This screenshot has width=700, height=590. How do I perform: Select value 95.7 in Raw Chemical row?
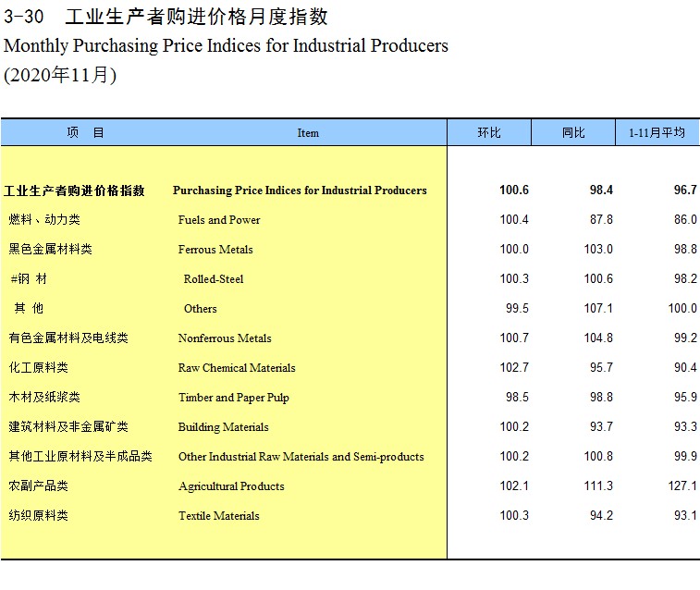601,368
